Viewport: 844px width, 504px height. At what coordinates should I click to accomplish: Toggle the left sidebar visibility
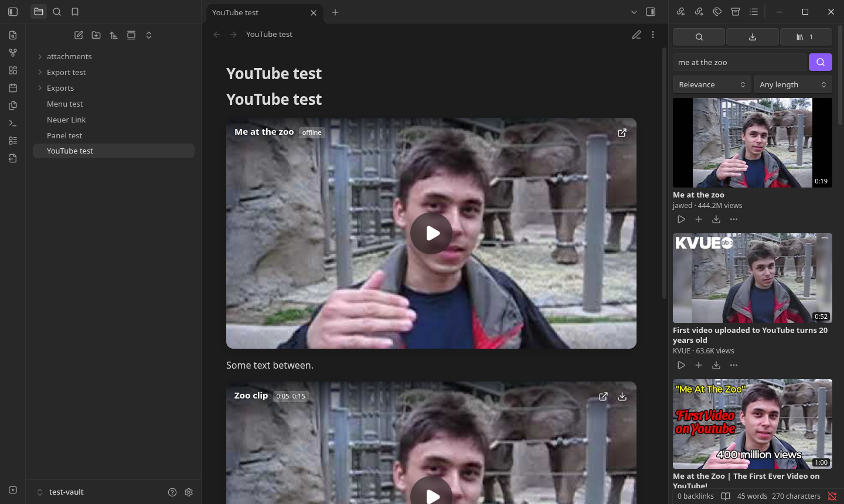[13, 12]
